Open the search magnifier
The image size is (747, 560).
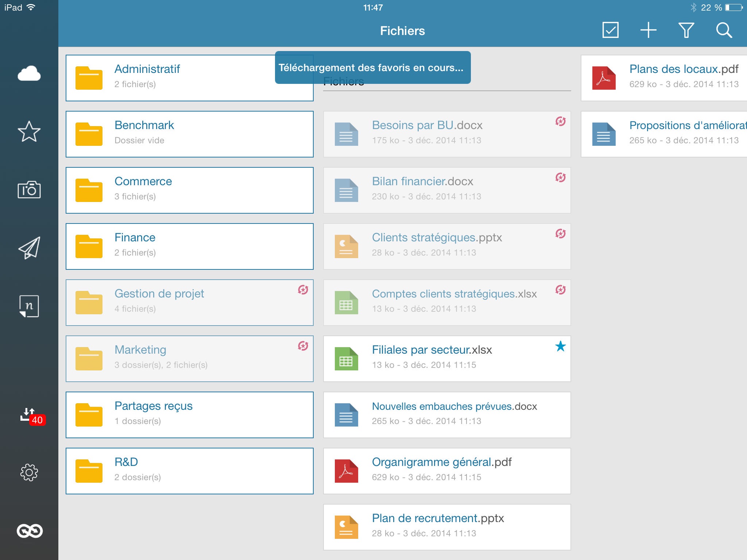(x=724, y=30)
